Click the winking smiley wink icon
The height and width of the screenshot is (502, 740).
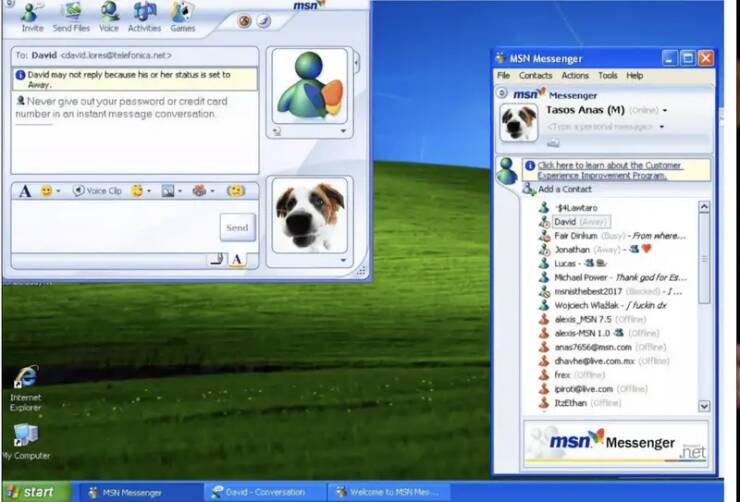137,191
